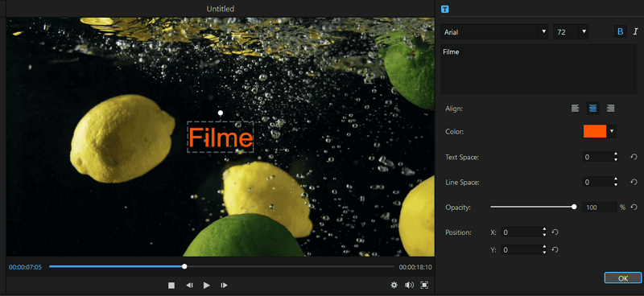Stop video playback

[x=171, y=286]
